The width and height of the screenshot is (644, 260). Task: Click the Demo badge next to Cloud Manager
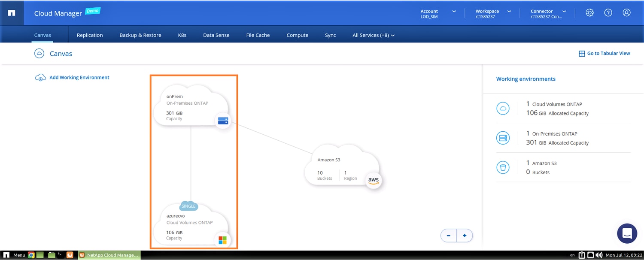pyautogui.click(x=93, y=11)
